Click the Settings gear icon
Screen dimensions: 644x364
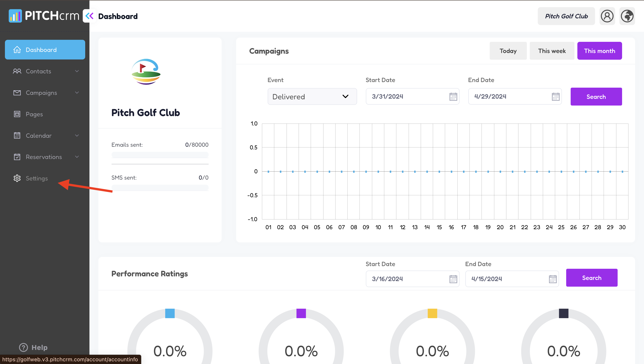[x=17, y=178]
